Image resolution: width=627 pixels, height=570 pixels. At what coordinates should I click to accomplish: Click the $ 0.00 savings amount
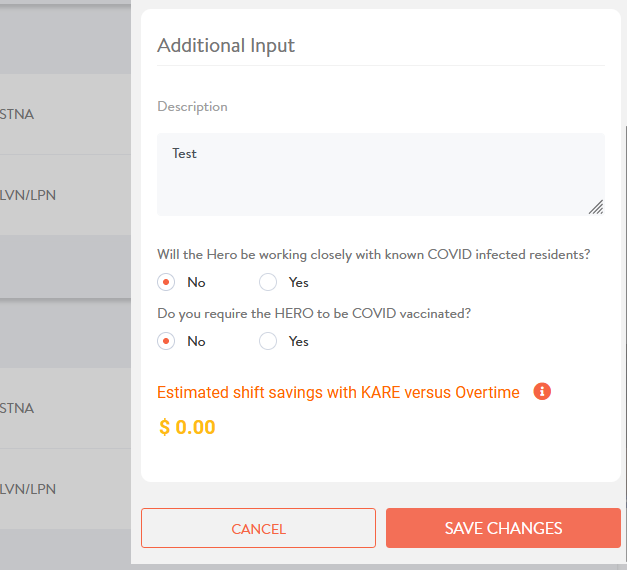[187, 427]
